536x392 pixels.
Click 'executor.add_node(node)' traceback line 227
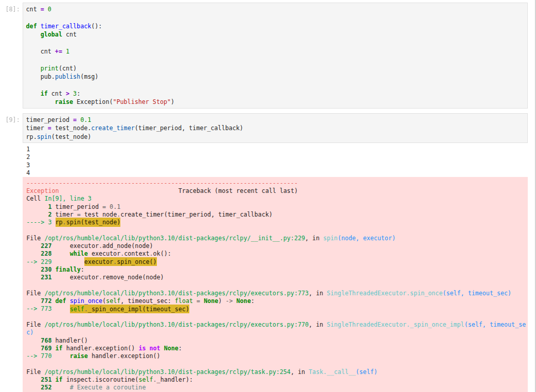[111, 246]
